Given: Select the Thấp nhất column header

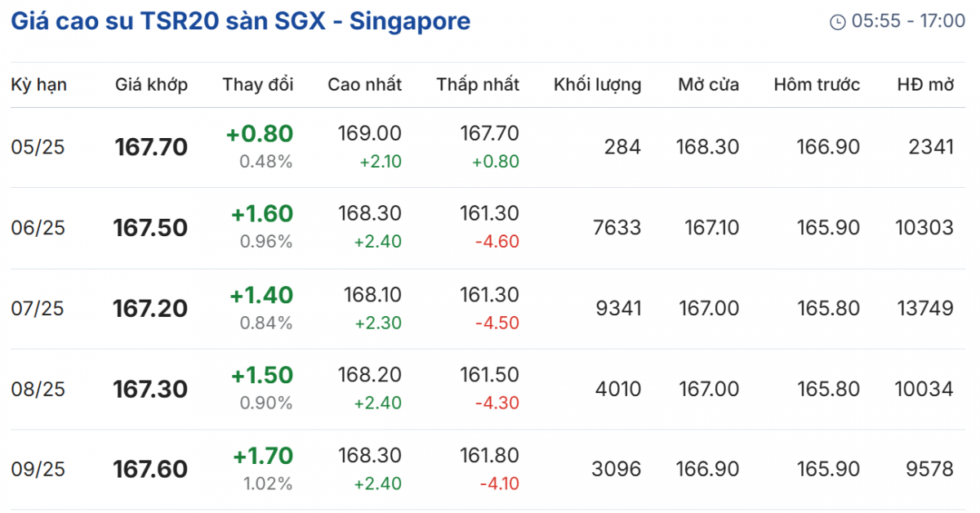Looking at the screenshot, I should pos(478,85).
